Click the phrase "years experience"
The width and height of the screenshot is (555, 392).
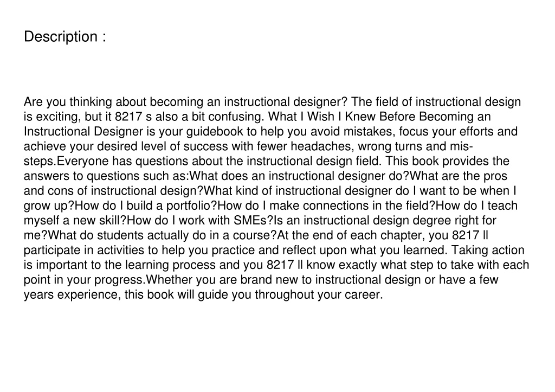click(71, 295)
